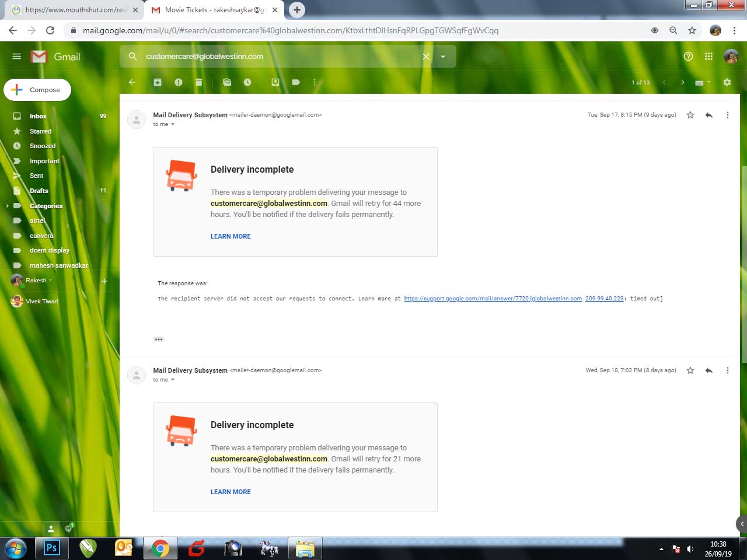Switch to the mouthshut.com browser tab
Viewport: 747px width, 560px height.
click(x=75, y=10)
